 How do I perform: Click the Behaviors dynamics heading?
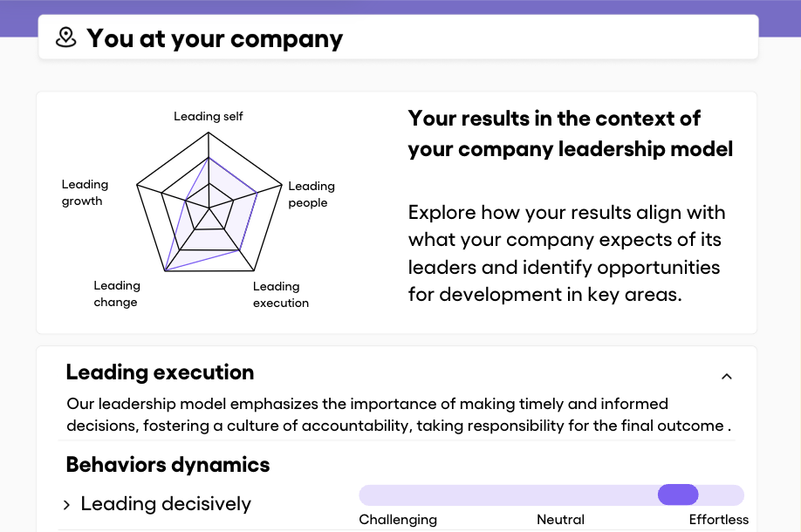[x=168, y=465]
